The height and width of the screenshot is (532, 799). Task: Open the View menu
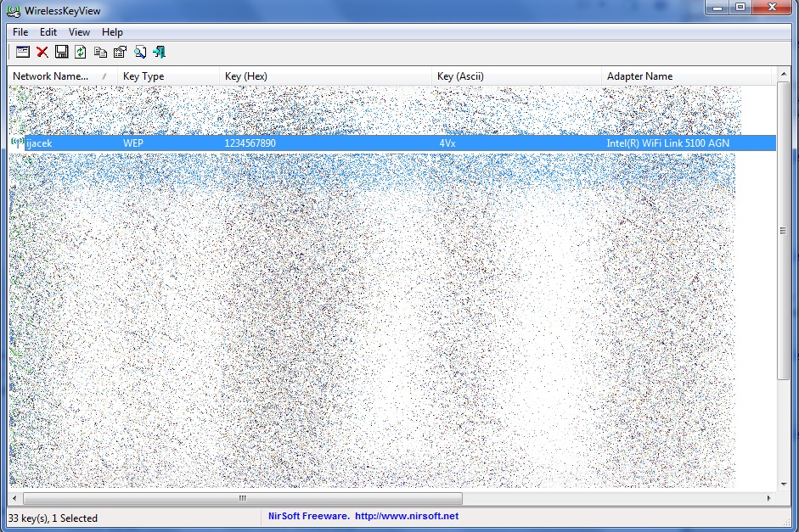coord(79,32)
